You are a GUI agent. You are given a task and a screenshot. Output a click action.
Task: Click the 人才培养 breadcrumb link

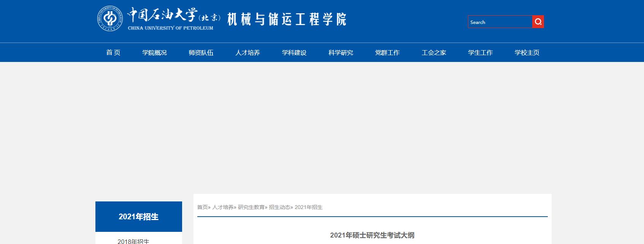pos(223,207)
